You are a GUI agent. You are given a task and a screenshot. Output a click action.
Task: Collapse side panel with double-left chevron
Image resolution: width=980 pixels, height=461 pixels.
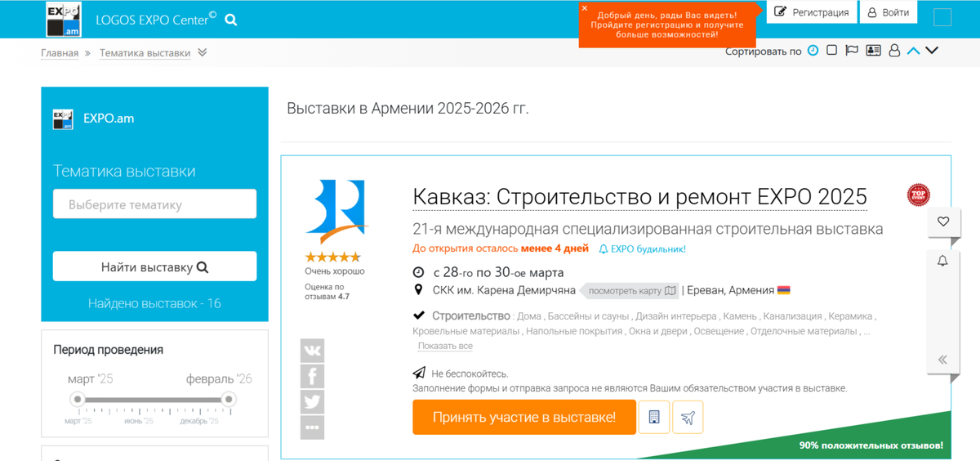tap(943, 360)
